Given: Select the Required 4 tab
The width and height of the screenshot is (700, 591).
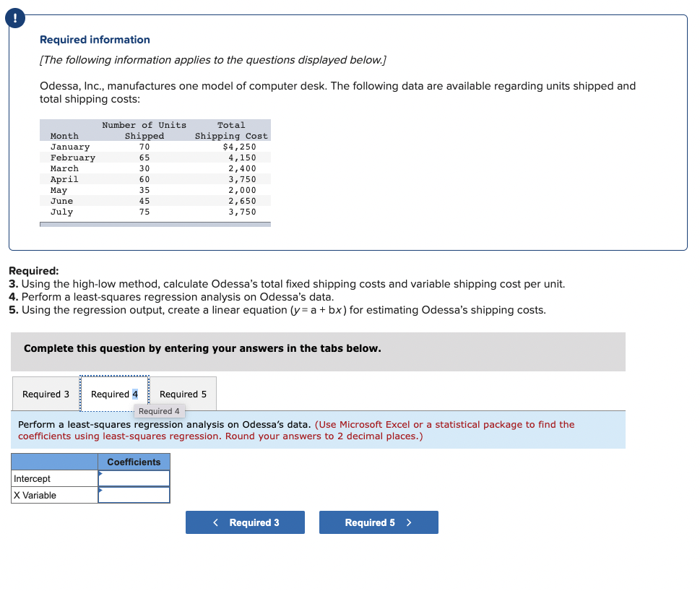Looking at the screenshot, I should click(x=114, y=394).
